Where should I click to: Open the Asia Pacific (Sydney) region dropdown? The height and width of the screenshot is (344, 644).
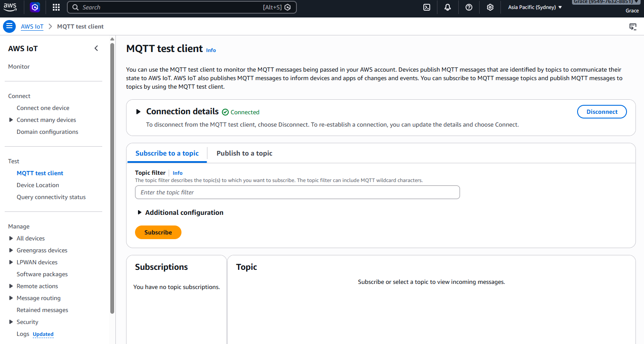[535, 7]
